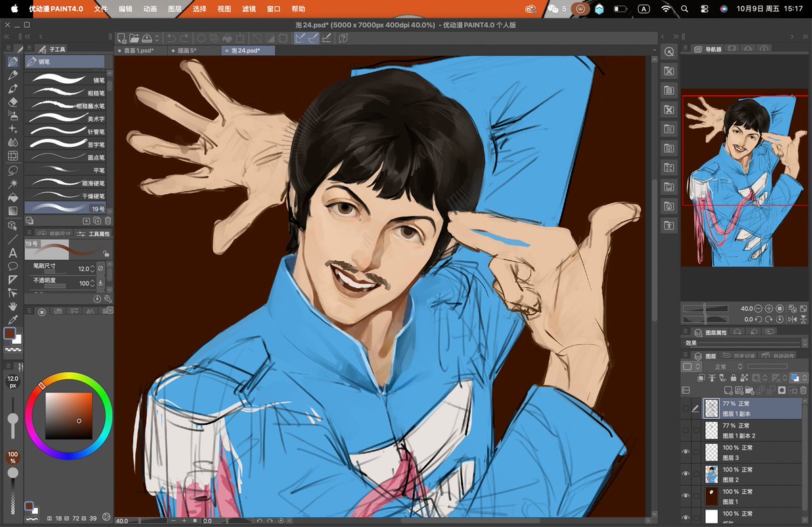
Task: Select the Eraser tool
Action: click(12, 101)
